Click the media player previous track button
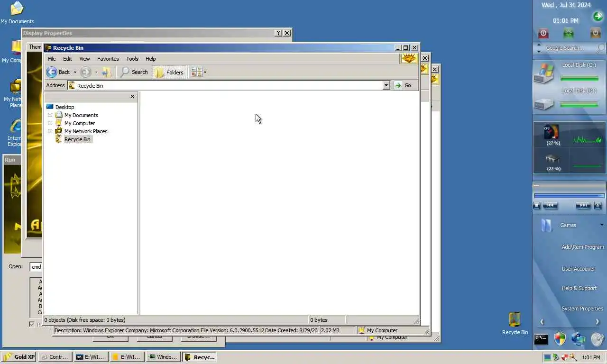The width and height of the screenshot is (607, 364). click(550, 205)
